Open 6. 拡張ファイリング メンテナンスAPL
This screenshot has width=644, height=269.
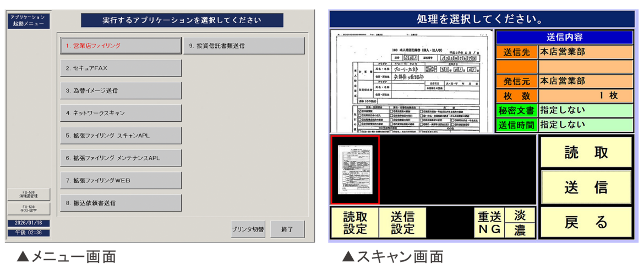[121, 158]
